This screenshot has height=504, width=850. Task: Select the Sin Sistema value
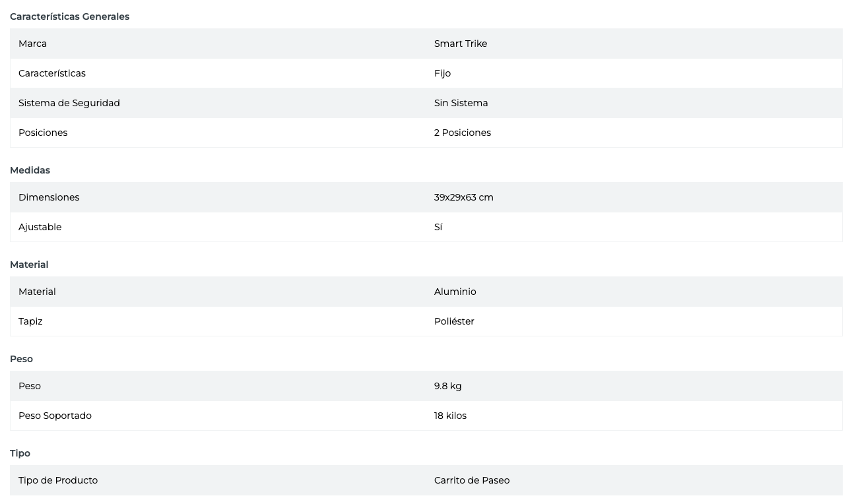[x=461, y=103]
